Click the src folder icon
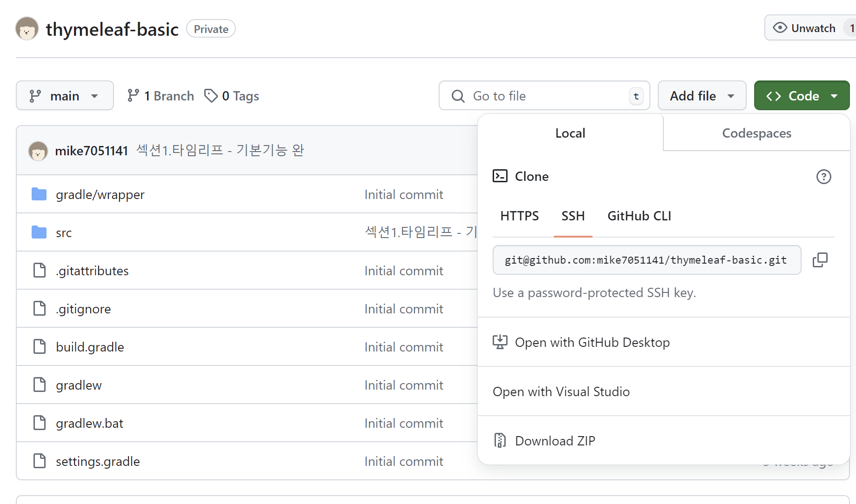 (39, 232)
